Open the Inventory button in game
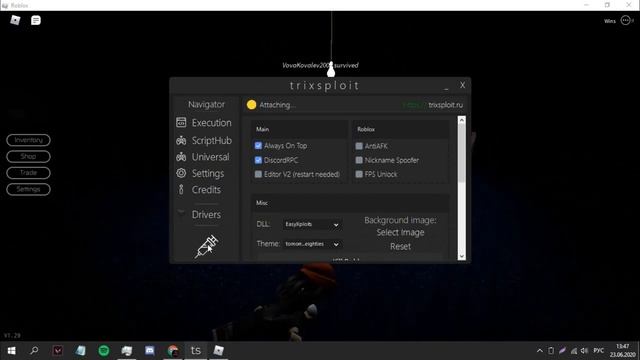 (29, 140)
